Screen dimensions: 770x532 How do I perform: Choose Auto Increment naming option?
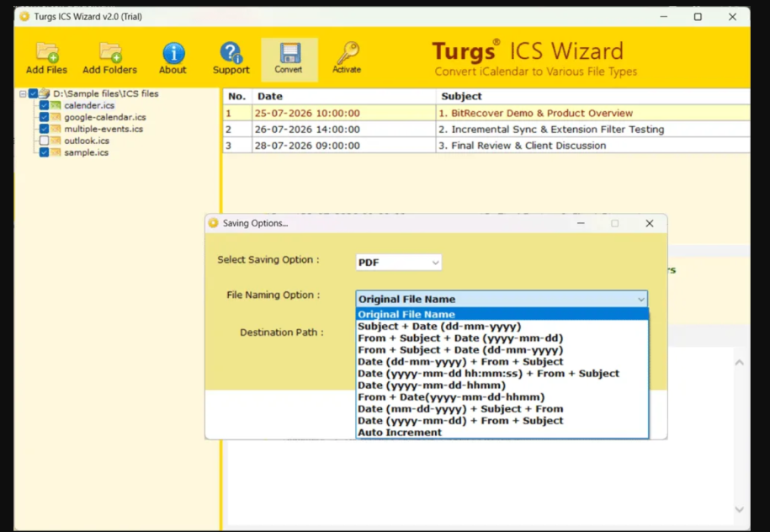[502, 433]
